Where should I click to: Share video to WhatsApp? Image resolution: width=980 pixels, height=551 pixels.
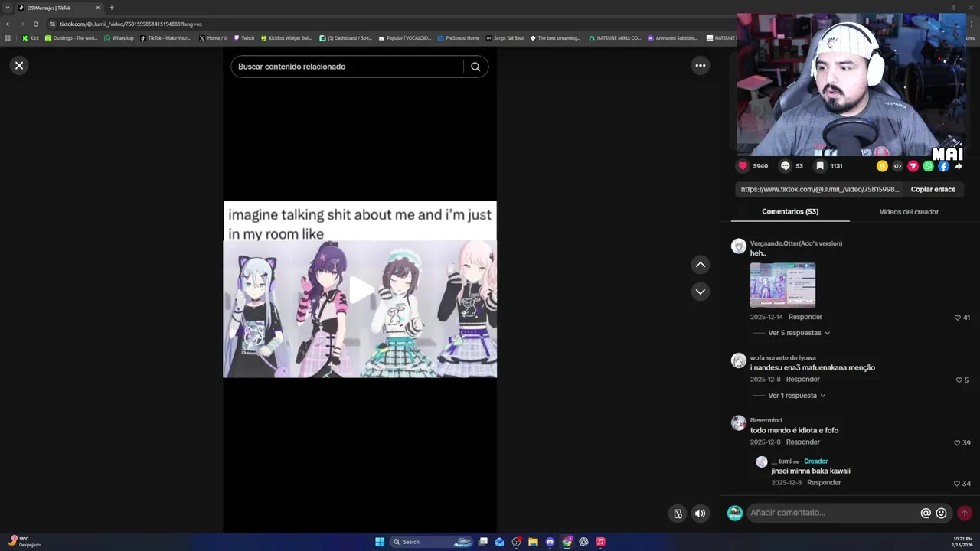(928, 166)
